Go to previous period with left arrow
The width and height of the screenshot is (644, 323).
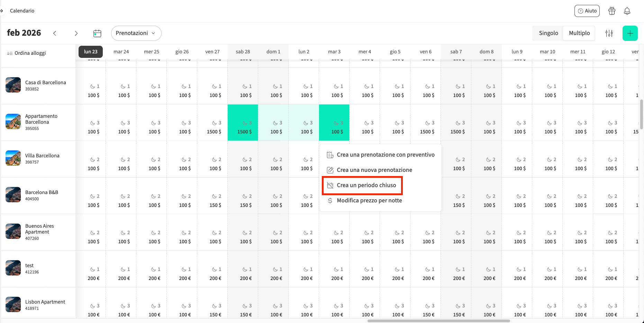[x=55, y=33]
